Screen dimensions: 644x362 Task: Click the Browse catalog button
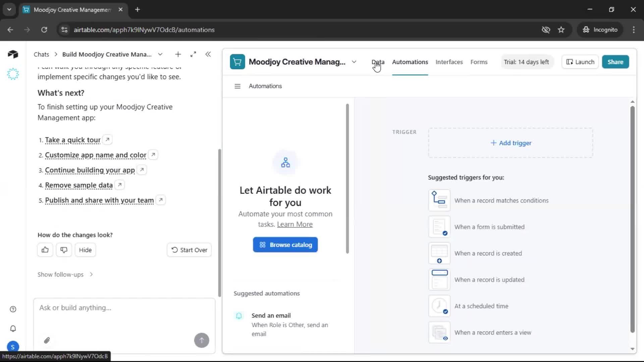(x=285, y=245)
